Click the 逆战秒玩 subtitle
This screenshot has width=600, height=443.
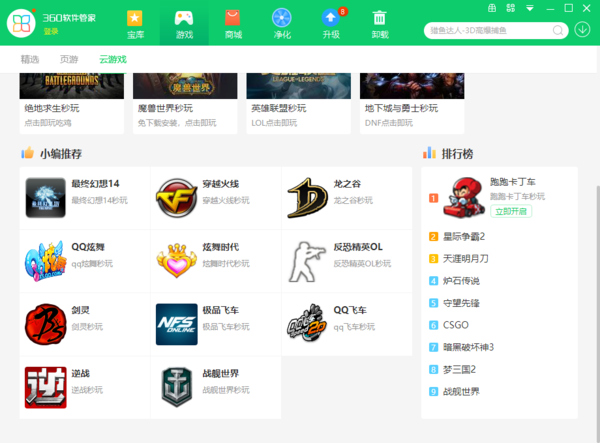(x=87, y=389)
